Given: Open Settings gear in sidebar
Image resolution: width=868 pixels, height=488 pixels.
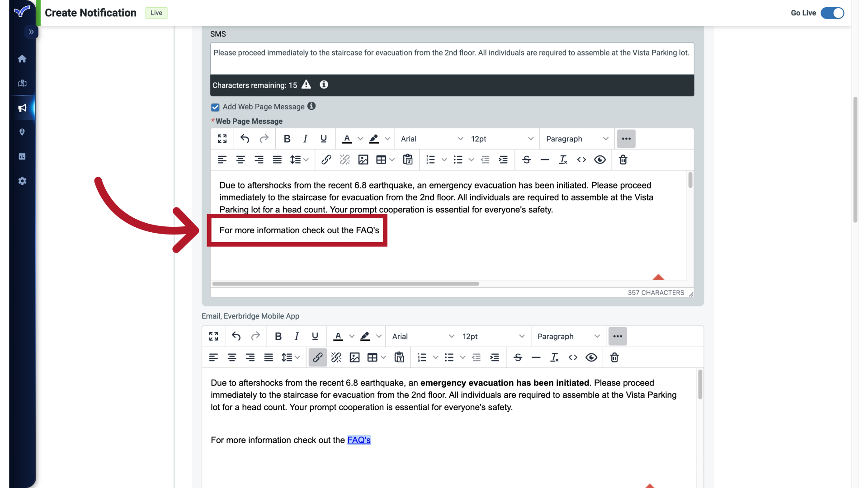Looking at the screenshot, I should point(22,181).
